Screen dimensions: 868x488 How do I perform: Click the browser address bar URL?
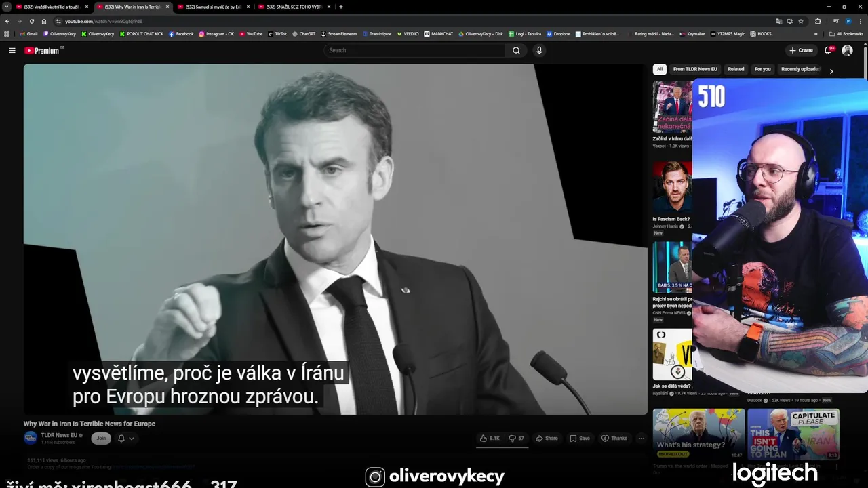(104, 21)
